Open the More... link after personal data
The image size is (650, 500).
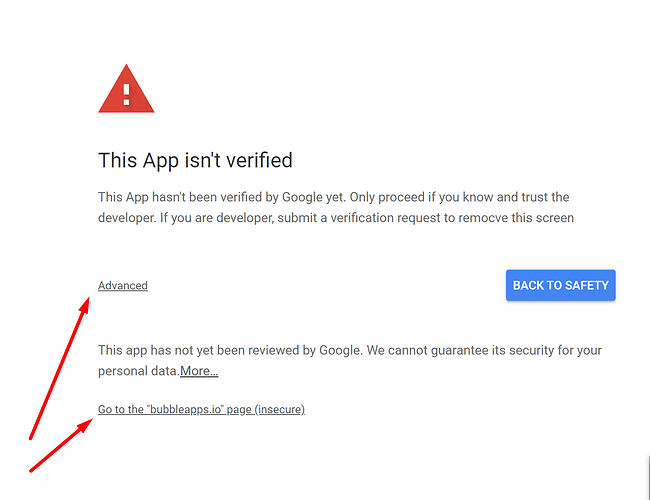(x=199, y=371)
